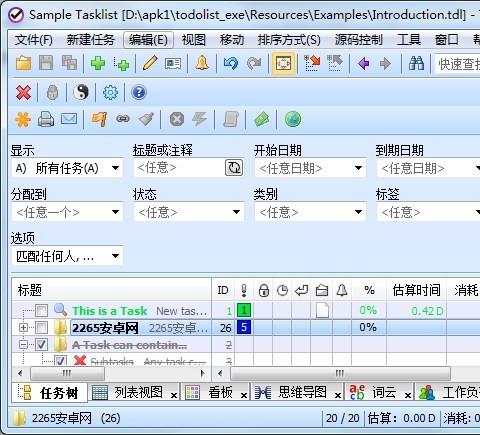This screenshot has width=480, height=435.
Task: Send tasklist by email envelope icon
Action: (x=69, y=119)
